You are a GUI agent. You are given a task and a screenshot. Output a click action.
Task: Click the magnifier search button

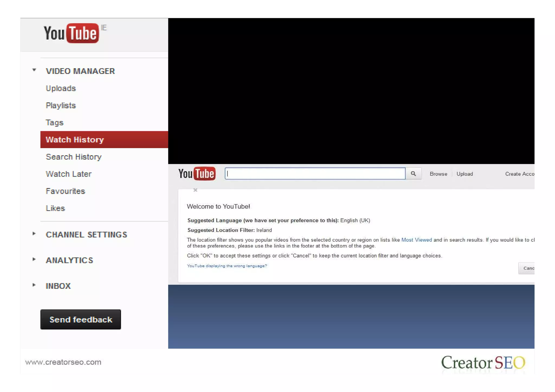tap(413, 174)
